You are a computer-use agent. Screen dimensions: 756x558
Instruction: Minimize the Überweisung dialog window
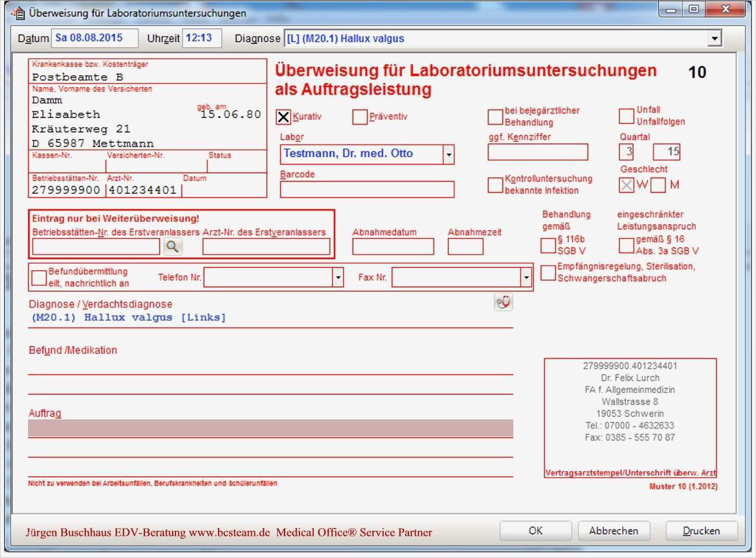(671, 10)
